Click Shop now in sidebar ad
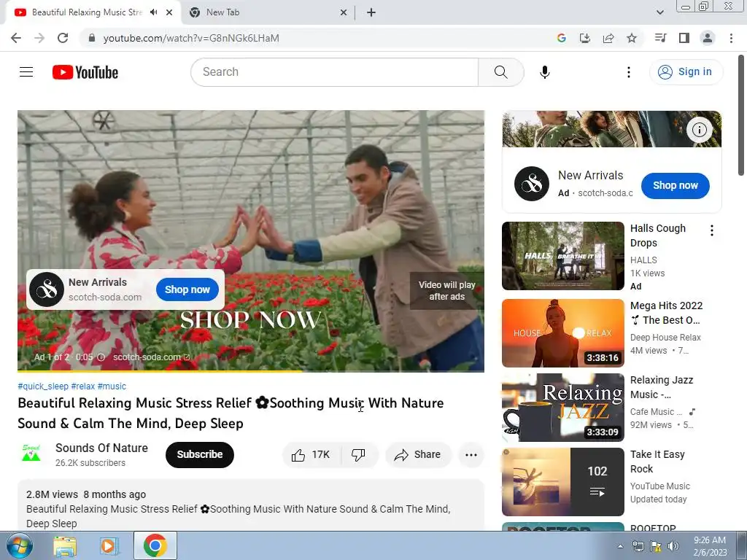 (675, 186)
